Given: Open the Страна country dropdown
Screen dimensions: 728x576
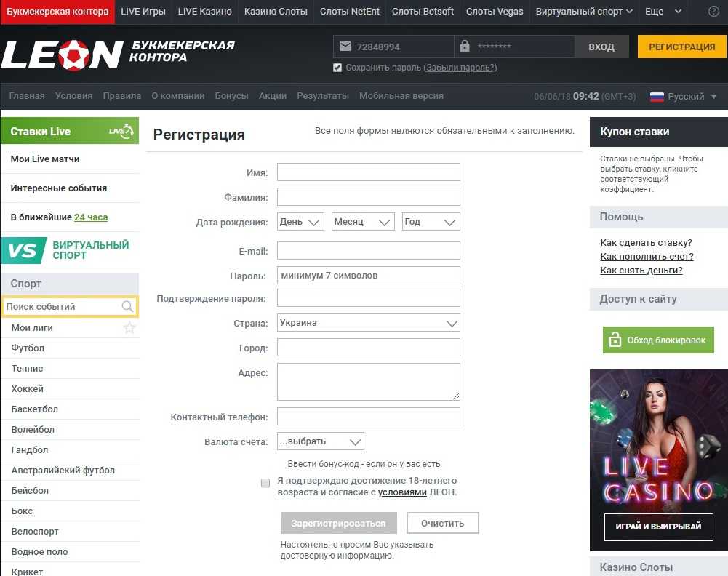Looking at the screenshot, I should (369, 323).
